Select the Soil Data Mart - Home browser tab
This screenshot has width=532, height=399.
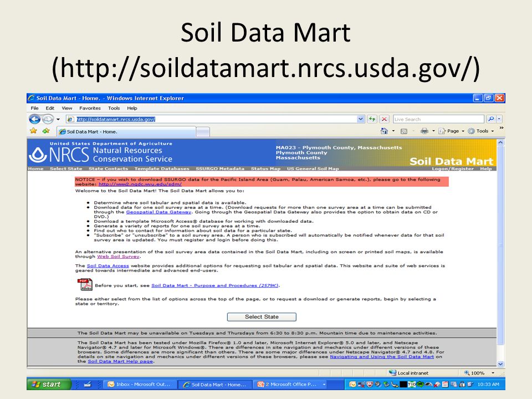point(126,132)
